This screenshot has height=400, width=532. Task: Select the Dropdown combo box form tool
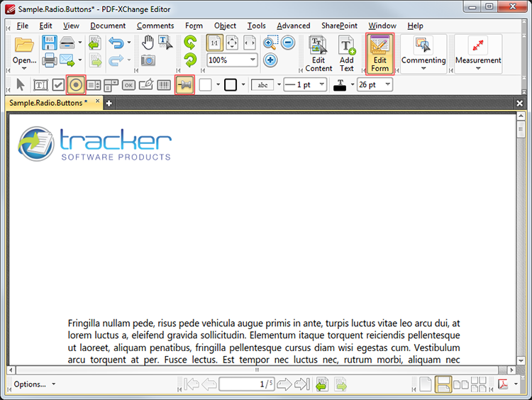111,85
